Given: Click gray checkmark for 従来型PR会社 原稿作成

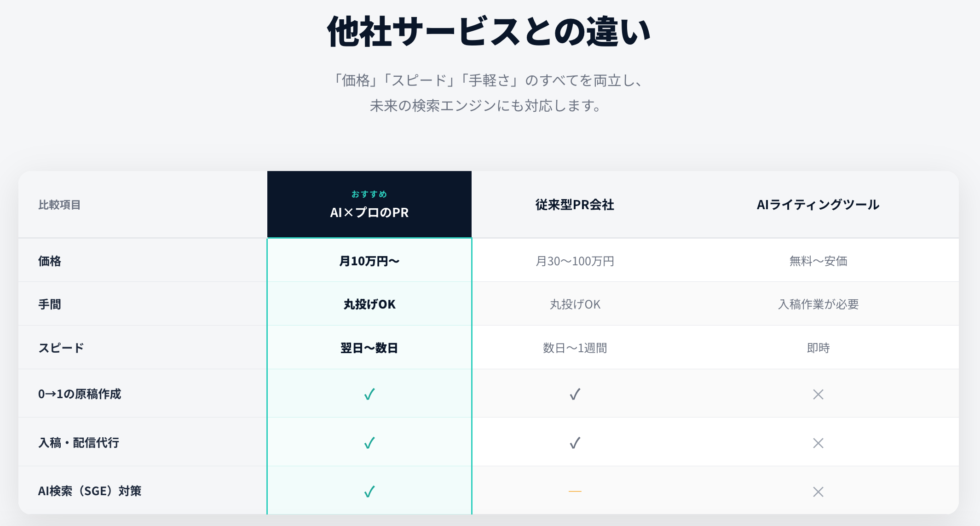Looking at the screenshot, I should [575, 394].
